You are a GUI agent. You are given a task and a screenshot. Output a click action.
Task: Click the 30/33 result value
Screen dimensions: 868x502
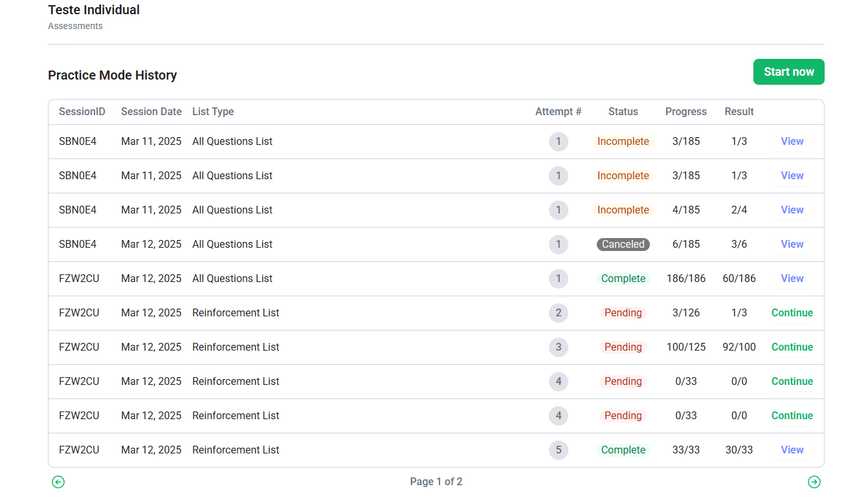pos(739,450)
